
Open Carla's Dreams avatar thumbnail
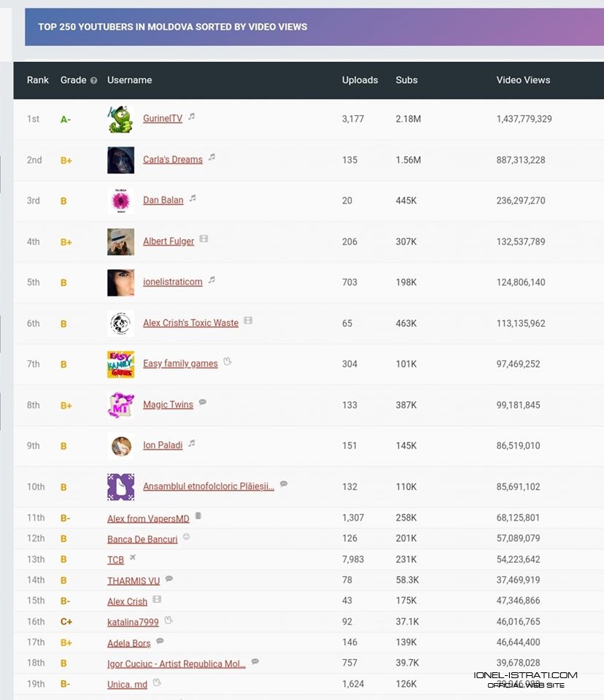120,160
